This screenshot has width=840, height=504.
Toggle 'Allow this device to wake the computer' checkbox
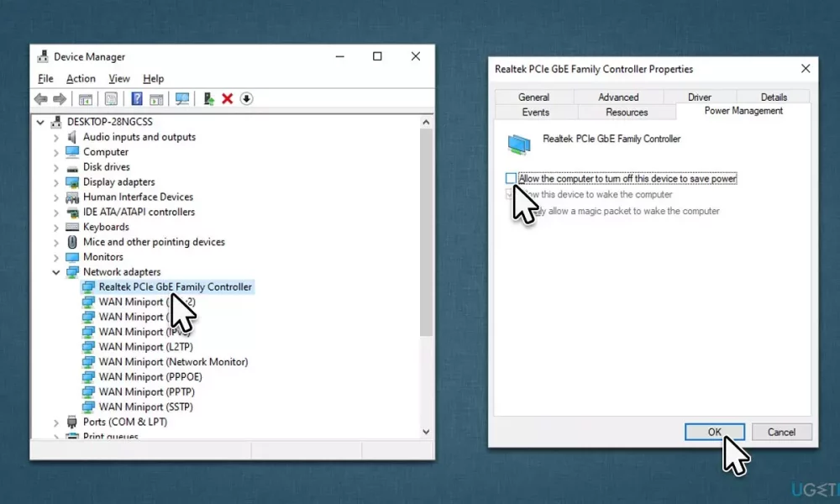pos(511,194)
